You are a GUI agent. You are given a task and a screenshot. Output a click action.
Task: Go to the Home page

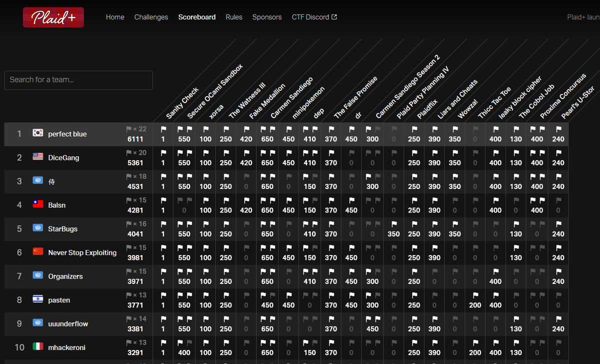(x=115, y=17)
